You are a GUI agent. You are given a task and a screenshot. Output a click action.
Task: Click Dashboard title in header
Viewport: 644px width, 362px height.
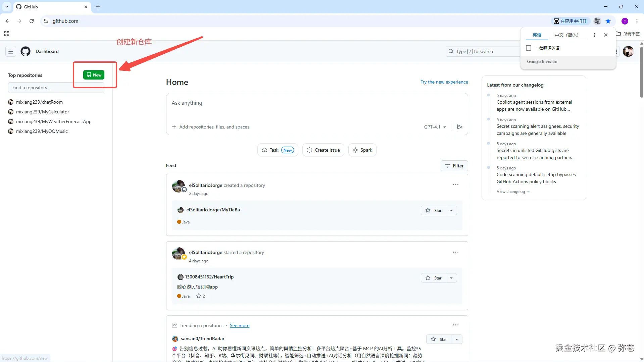click(47, 51)
